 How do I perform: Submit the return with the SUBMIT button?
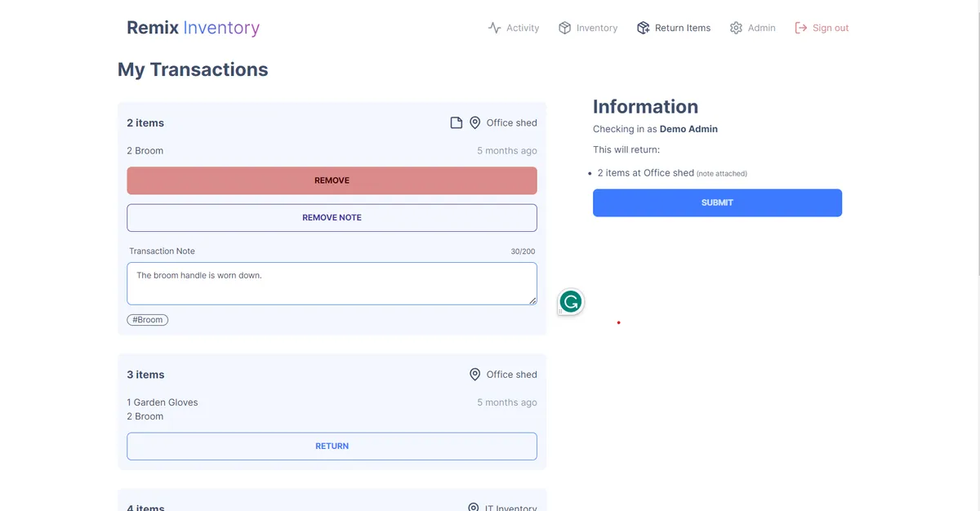pos(717,202)
